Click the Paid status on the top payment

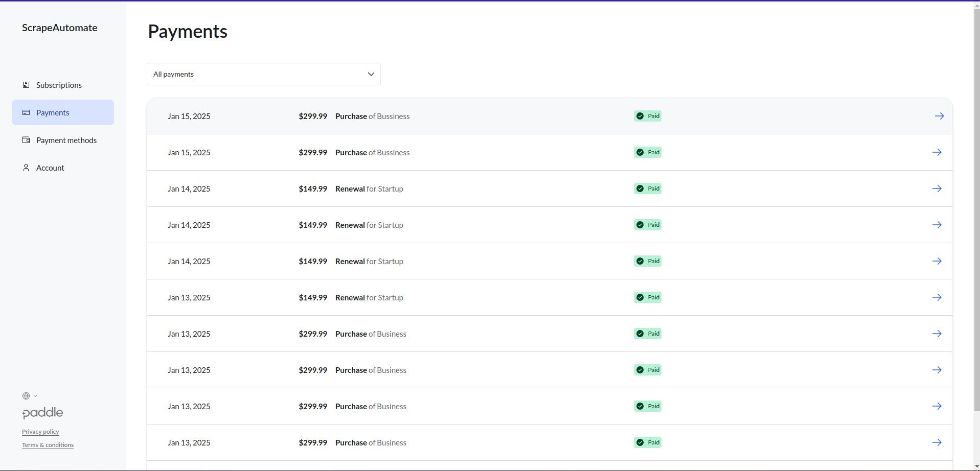(x=647, y=116)
